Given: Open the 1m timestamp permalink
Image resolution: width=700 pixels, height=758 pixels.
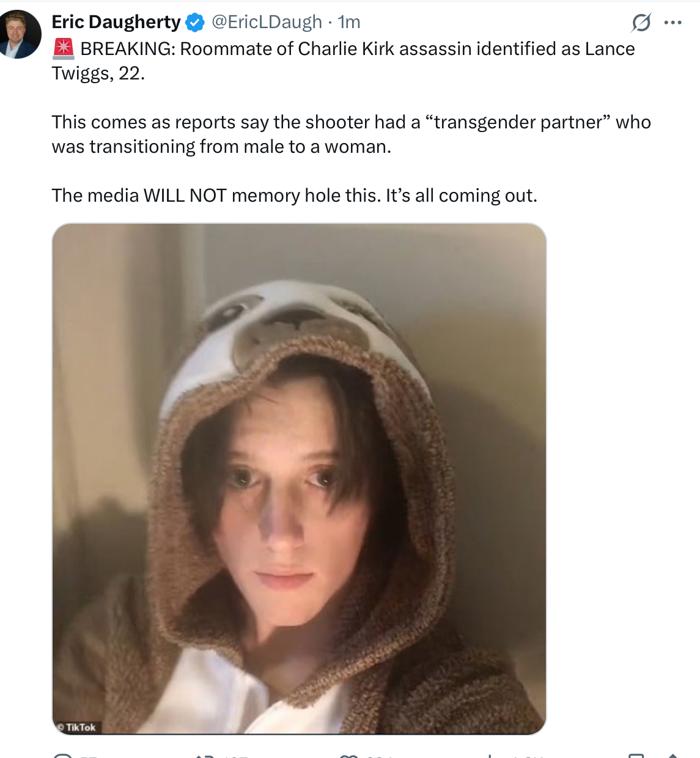Looking at the screenshot, I should tap(349, 22).
